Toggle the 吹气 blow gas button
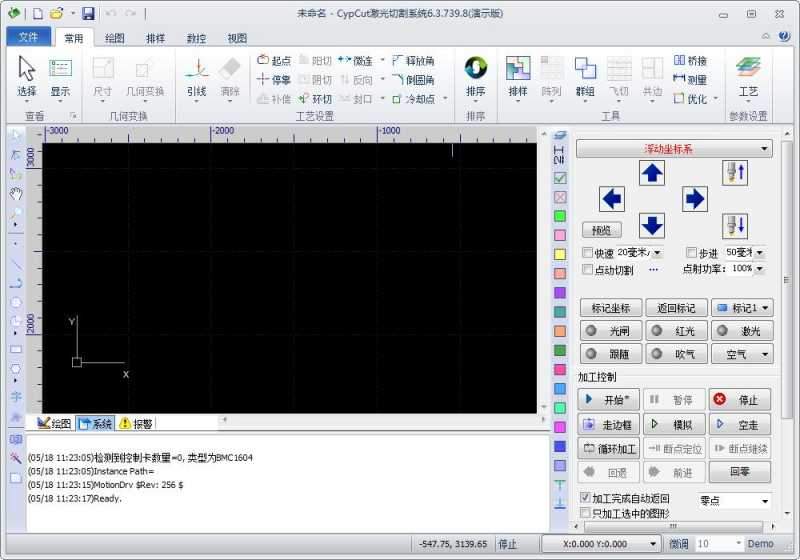800x560 pixels. (x=677, y=354)
